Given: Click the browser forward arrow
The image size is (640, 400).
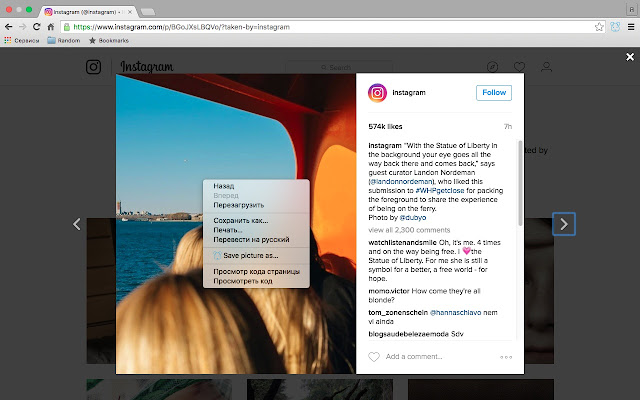Looking at the screenshot, I should [x=22, y=27].
